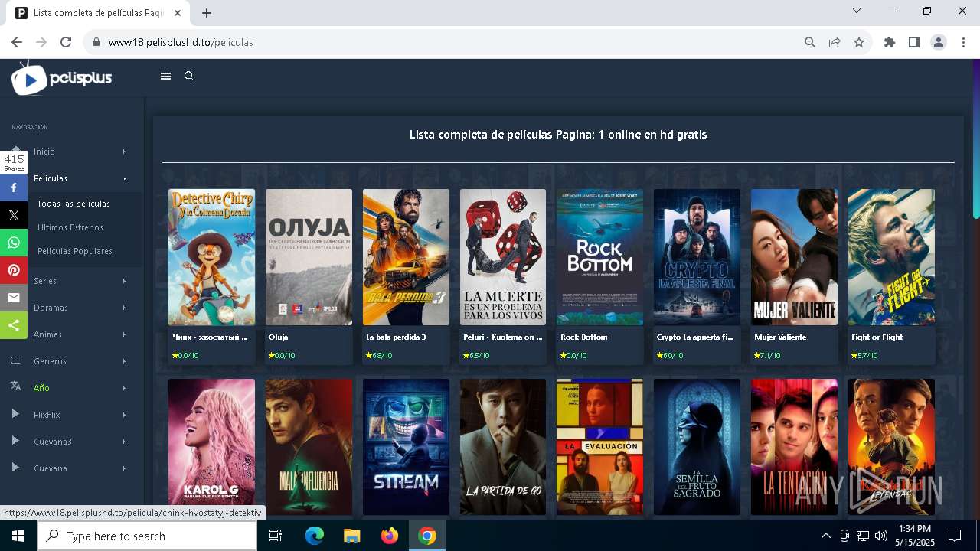The image size is (980, 551).
Task: Click the site search magnifier icon
Action: (189, 76)
